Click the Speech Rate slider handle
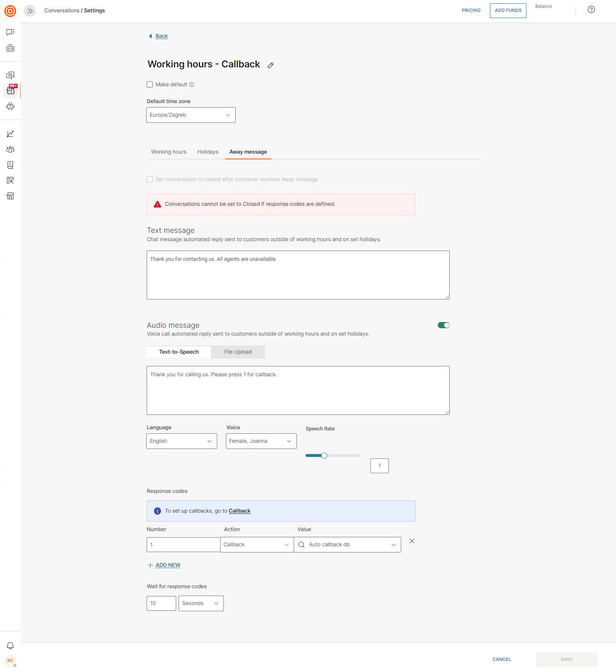616x672 pixels. tap(324, 456)
